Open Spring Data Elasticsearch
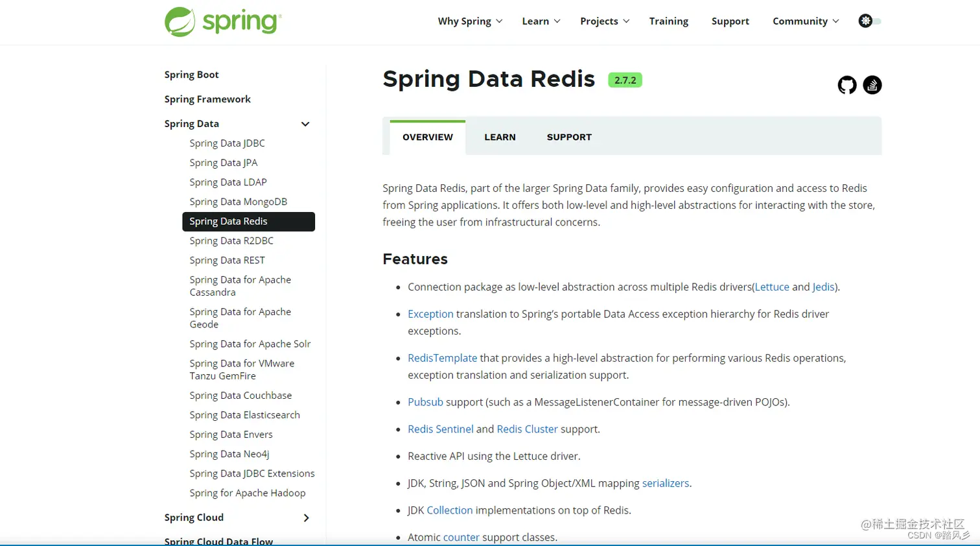The image size is (980, 546). 245,415
